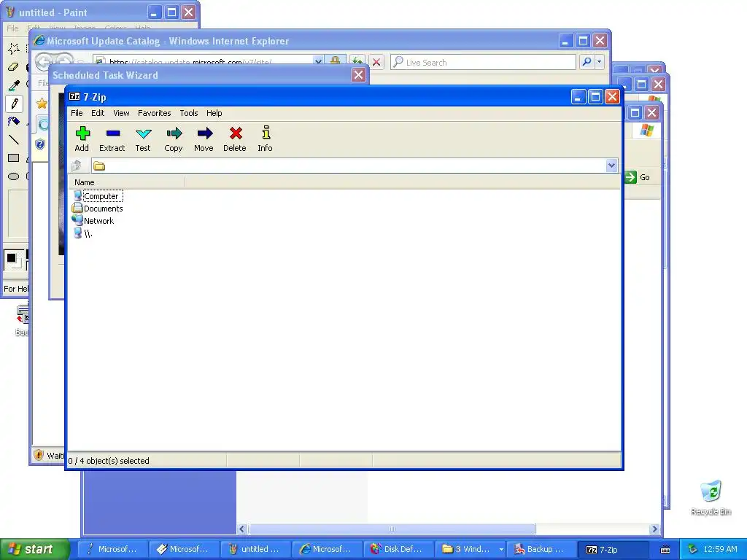Select the Pencil tool in Paint
The height and width of the screenshot is (560, 747).
click(14, 104)
